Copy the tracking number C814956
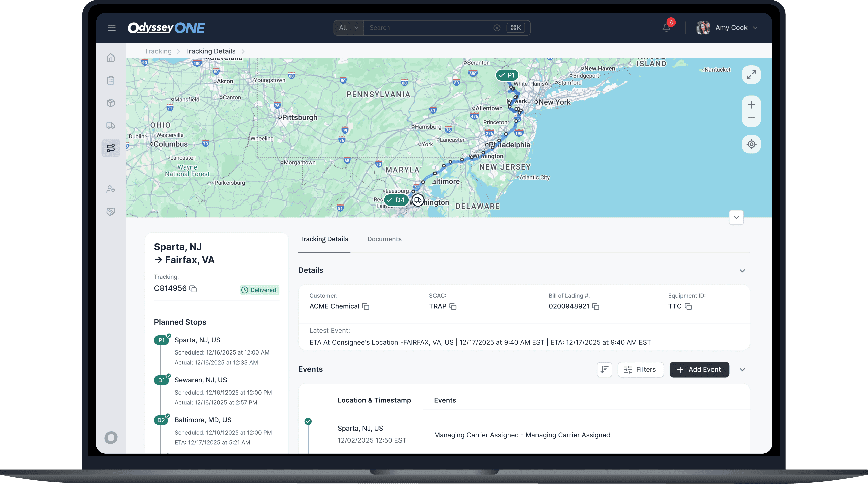 (193, 289)
